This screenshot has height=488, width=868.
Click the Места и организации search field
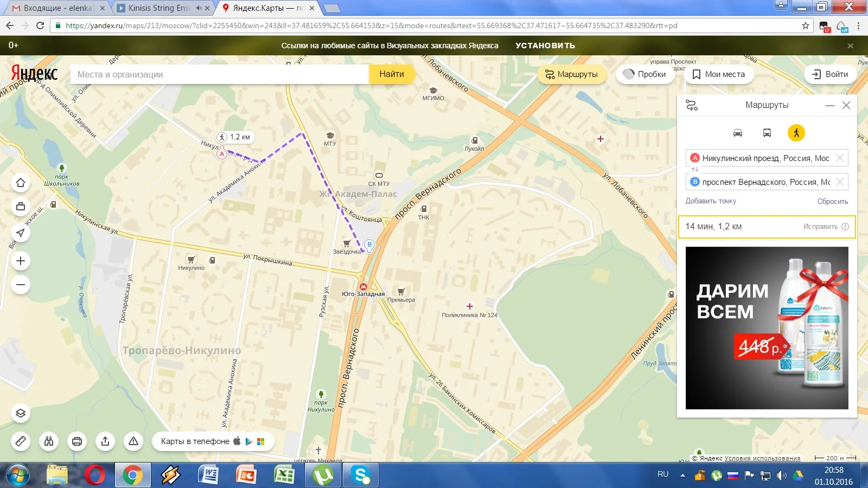tap(220, 74)
